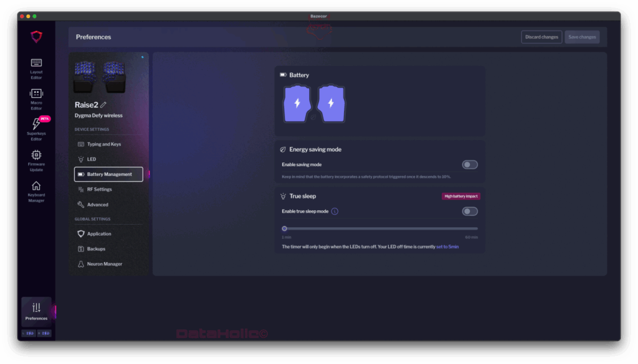Click the true sleep timer slider handle
This screenshot has height=364, width=638.
tap(284, 228)
